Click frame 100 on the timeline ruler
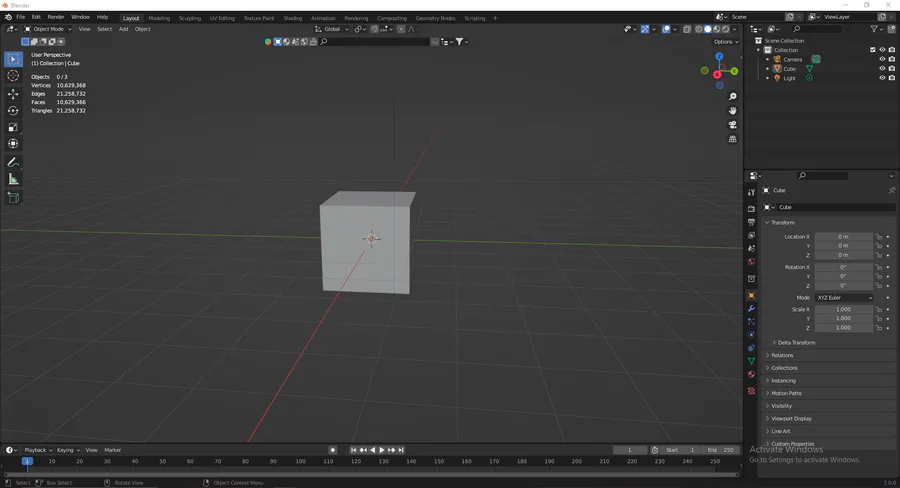The height and width of the screenshot is (488, 900). point(301,461)
